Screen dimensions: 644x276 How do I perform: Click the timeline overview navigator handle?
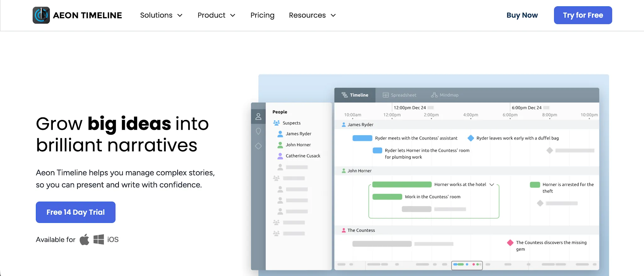(x=467, y=265)
